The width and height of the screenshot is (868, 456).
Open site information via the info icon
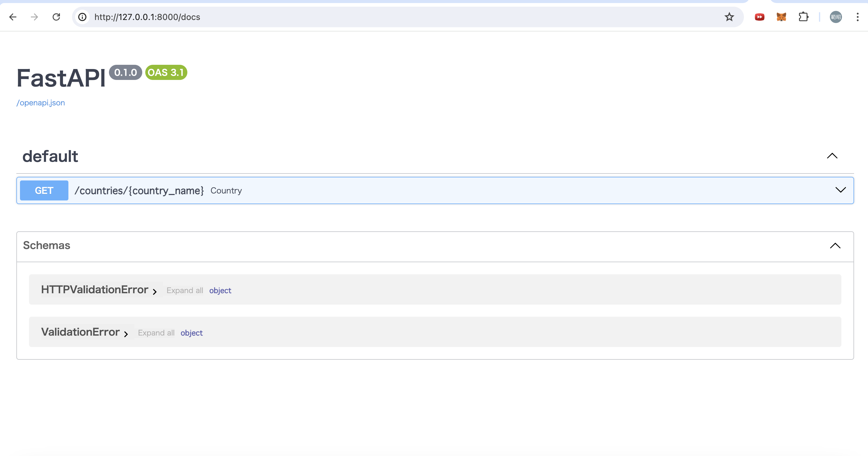pos(82,17)
